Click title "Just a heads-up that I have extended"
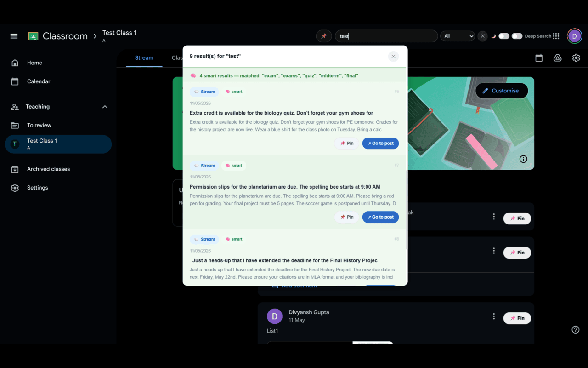 (x=285, y=260)
